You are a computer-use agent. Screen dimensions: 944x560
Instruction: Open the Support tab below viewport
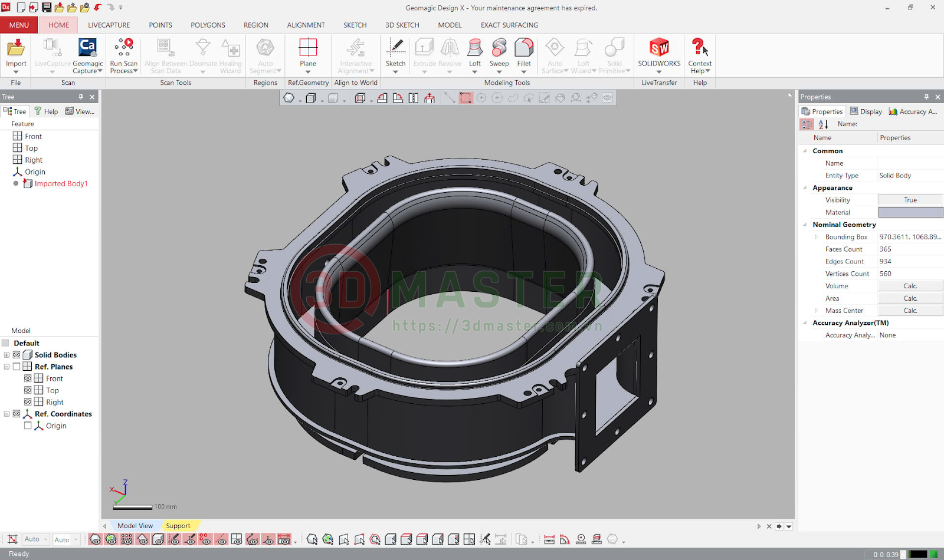pyautogui.click(x=178, y=526)
